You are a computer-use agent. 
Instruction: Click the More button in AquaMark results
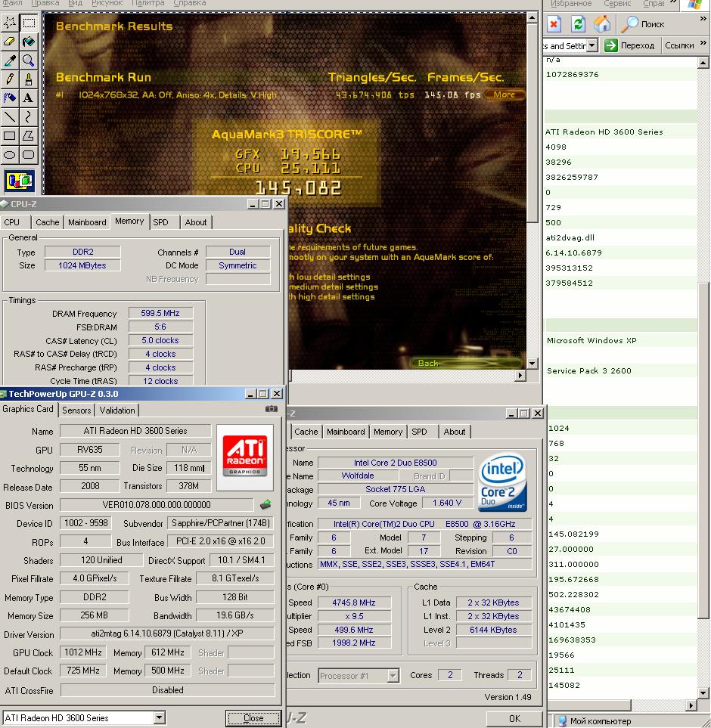[x=505, y=94]
